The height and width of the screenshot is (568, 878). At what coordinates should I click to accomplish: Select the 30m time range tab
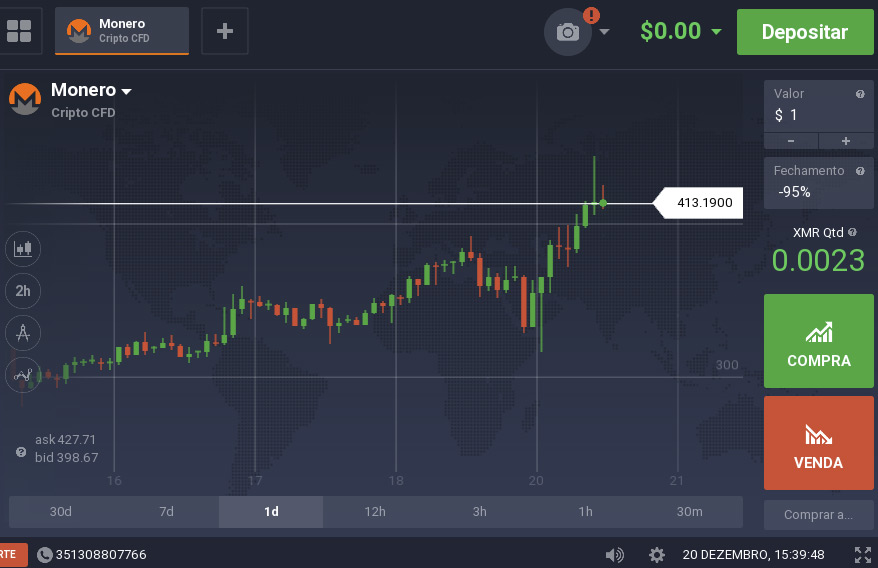(690, 511)
